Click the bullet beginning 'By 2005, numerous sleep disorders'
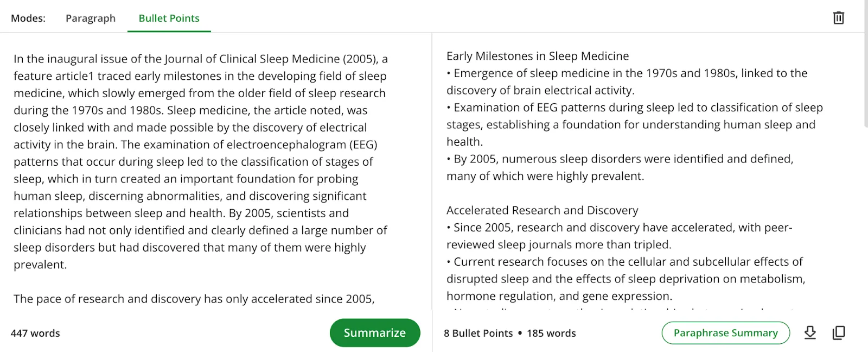 click(620, 167)
